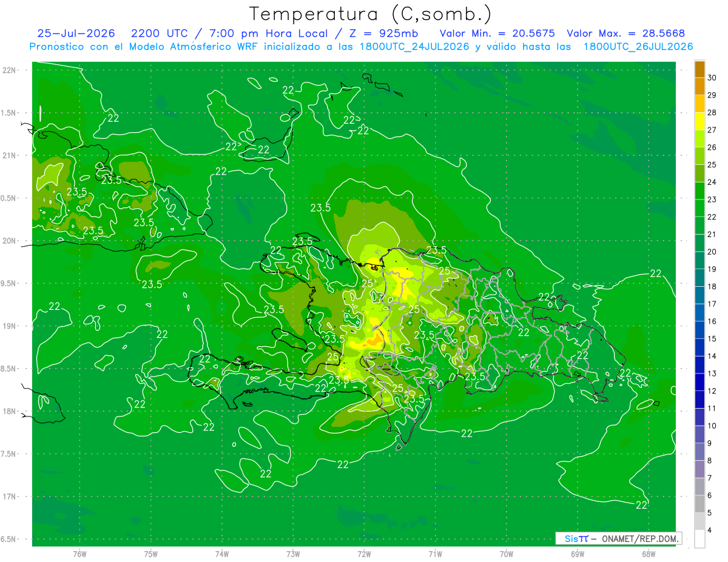Pick the gray swatch between 5 and 6
This screenshot has width=728, height=562.
(x=699, y=504)
